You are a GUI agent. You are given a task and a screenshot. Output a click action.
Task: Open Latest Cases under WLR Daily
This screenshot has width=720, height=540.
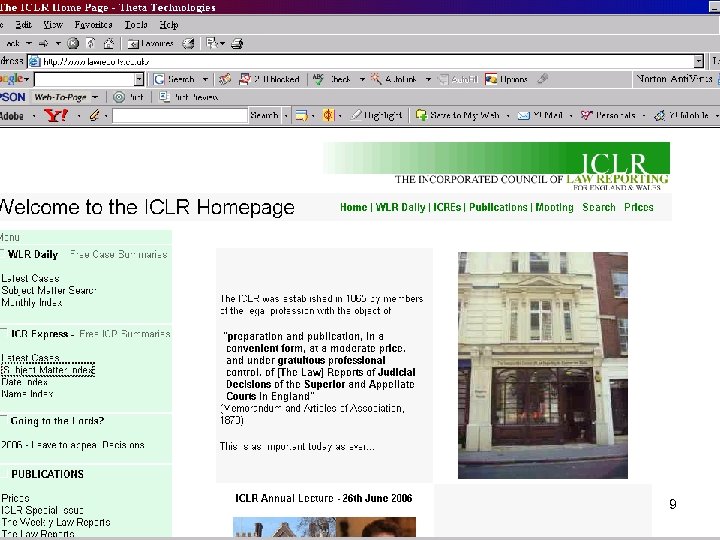[x=30, y=278]
